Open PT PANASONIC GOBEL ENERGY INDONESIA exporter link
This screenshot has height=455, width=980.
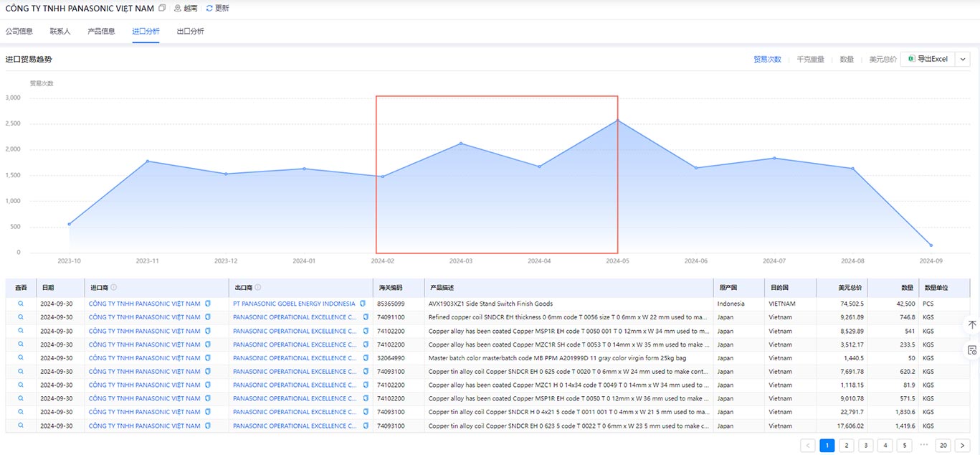click(294, 304)
